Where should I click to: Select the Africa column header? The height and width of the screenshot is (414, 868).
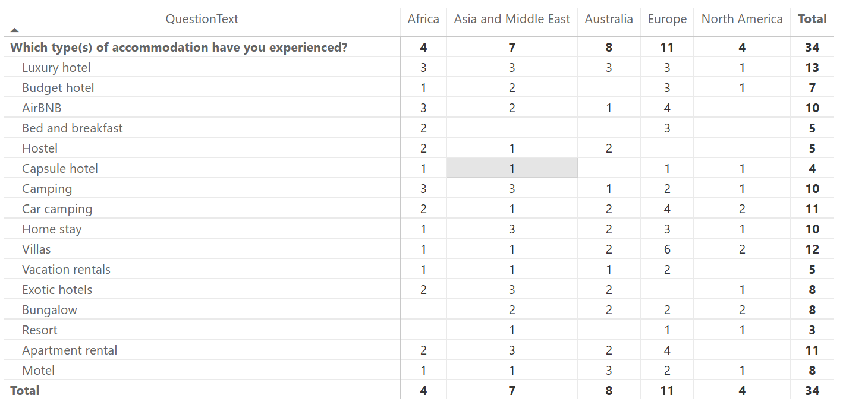[x=423, y=19]
